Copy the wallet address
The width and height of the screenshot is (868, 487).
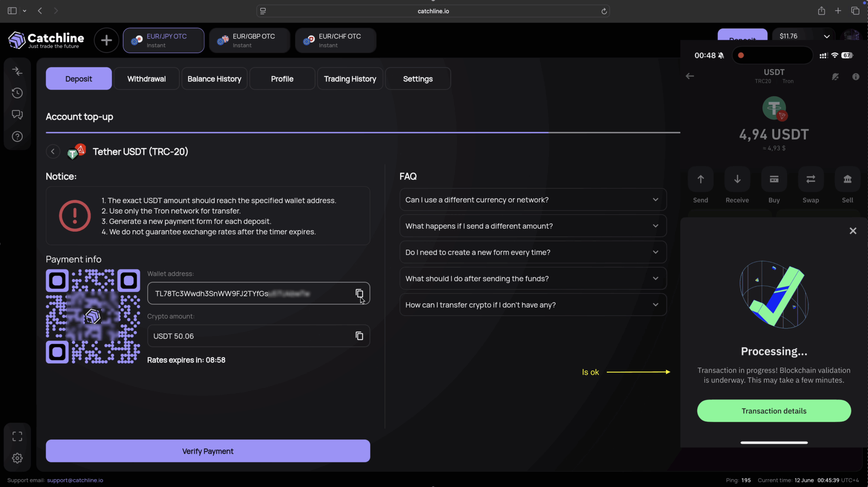pyautogui.click(x=359, y=293)
